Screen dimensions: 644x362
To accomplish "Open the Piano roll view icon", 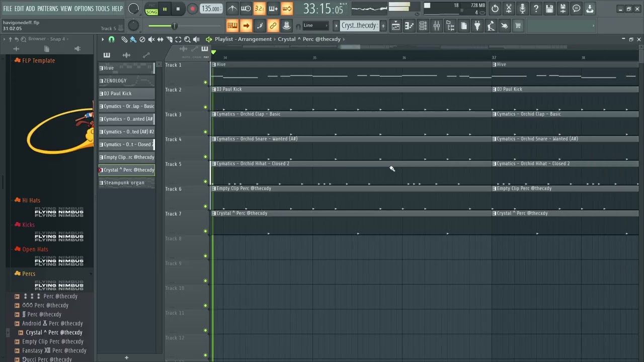I will point(410,26).
